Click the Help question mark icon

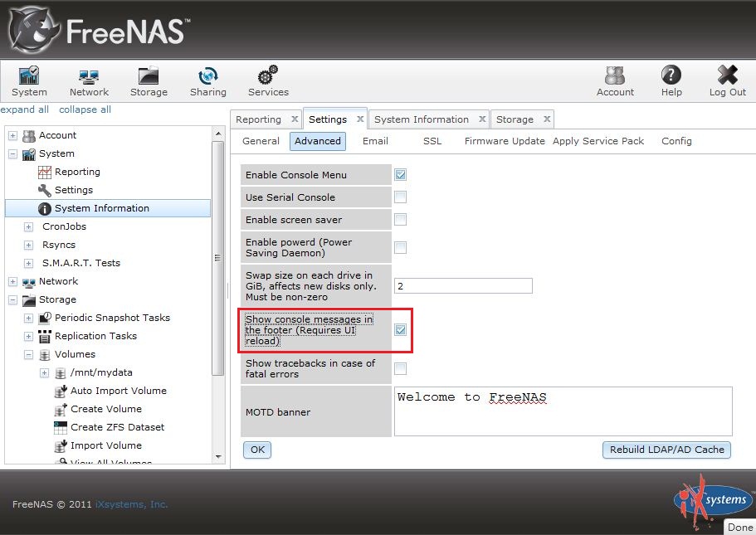pos(671,76)
